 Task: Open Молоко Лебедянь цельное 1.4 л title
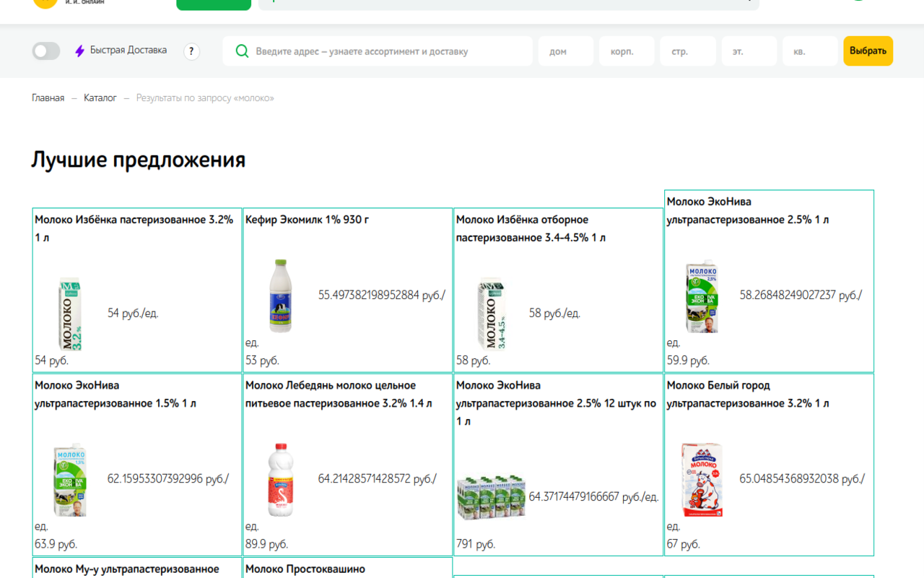tap(339, 394)
